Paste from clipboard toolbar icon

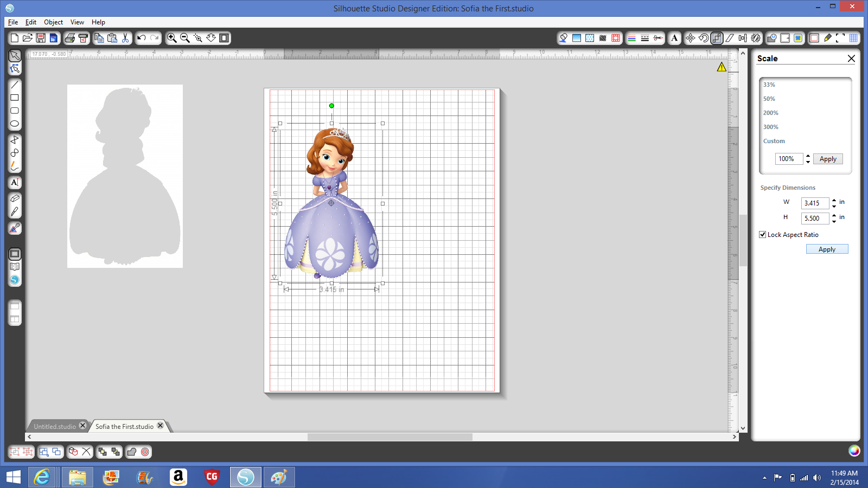coord(112,38)
